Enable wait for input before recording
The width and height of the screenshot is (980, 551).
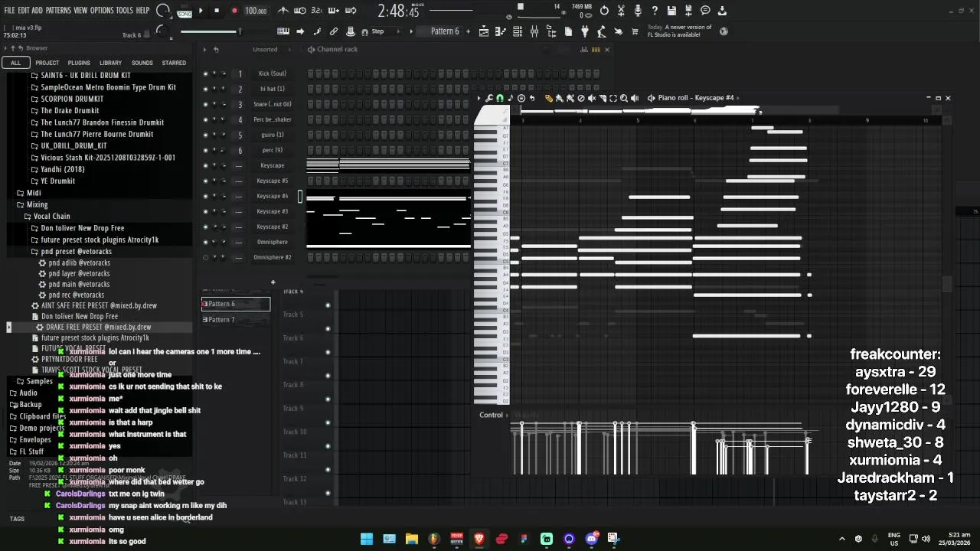click(300, 11)
